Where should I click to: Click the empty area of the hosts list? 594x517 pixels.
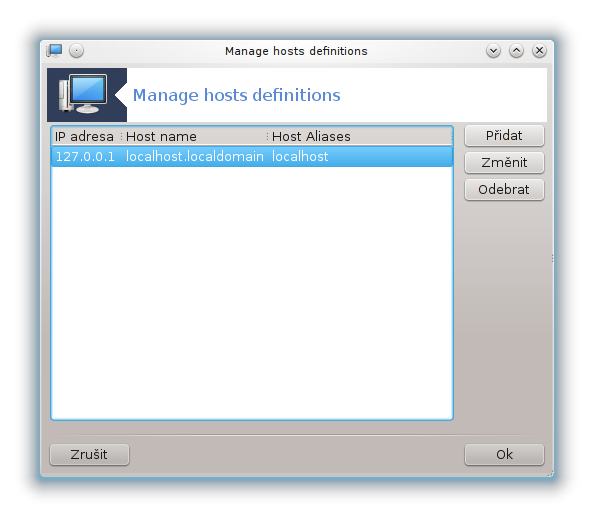(252, 292)
